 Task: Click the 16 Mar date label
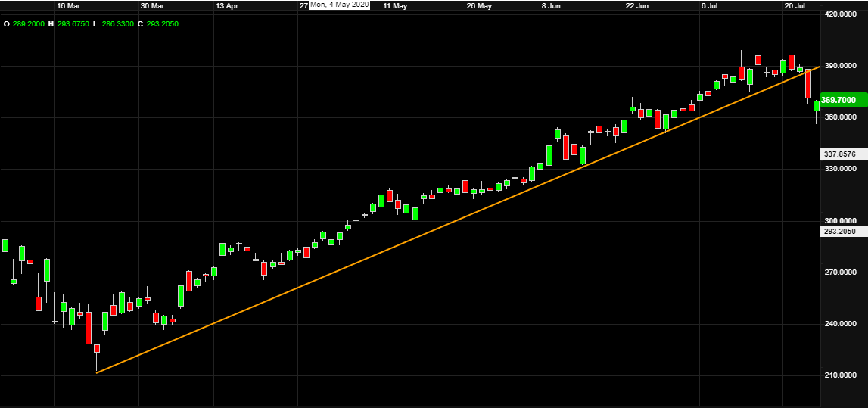click(68, 5)
